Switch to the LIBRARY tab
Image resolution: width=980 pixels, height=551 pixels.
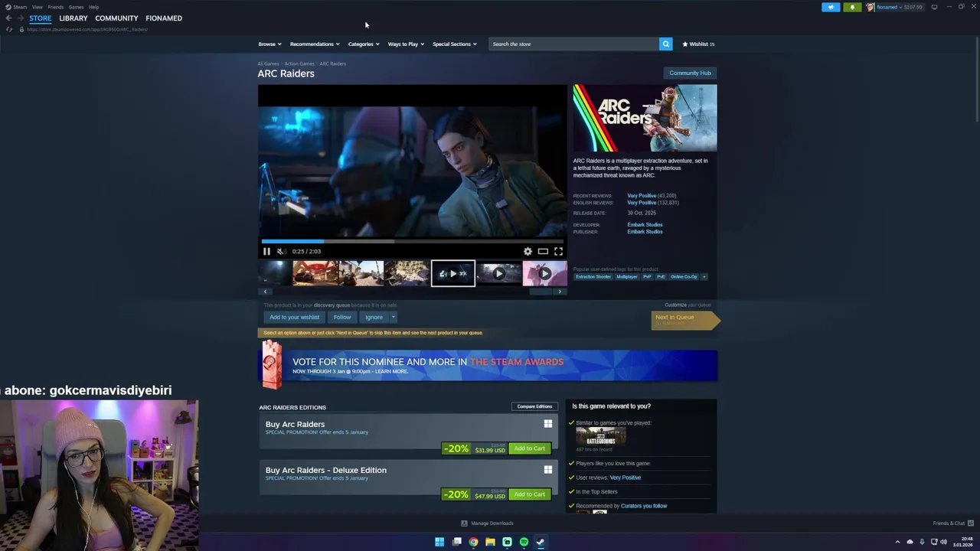pyautogui.click(x=73, y=18)
